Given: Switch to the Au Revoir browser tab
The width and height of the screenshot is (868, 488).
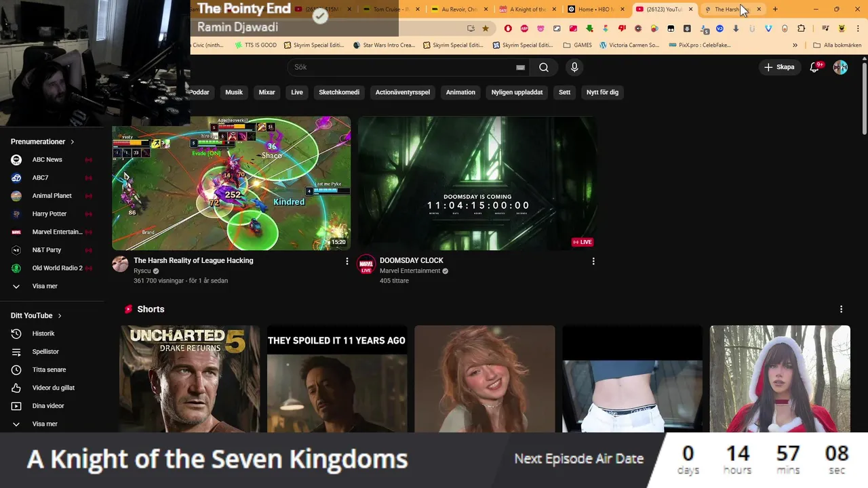Looking at the screenshot, I should click(459, 9).
